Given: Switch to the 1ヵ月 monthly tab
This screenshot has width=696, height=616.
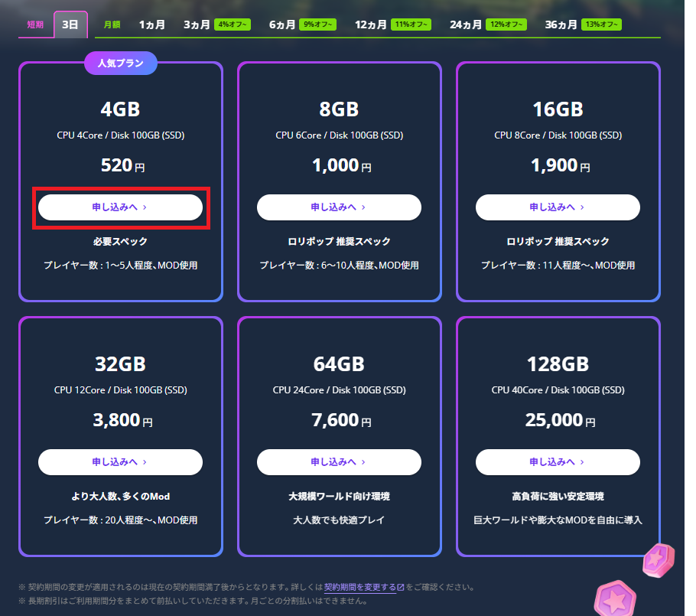Looking at the screenshot, I should (x=151, y=25).
